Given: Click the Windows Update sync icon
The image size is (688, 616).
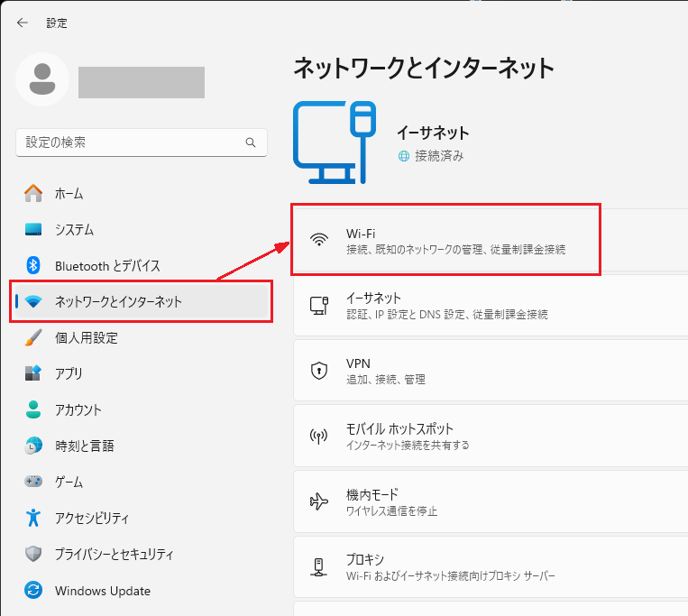Looking at the screenshot, I should tap(33, 590).
